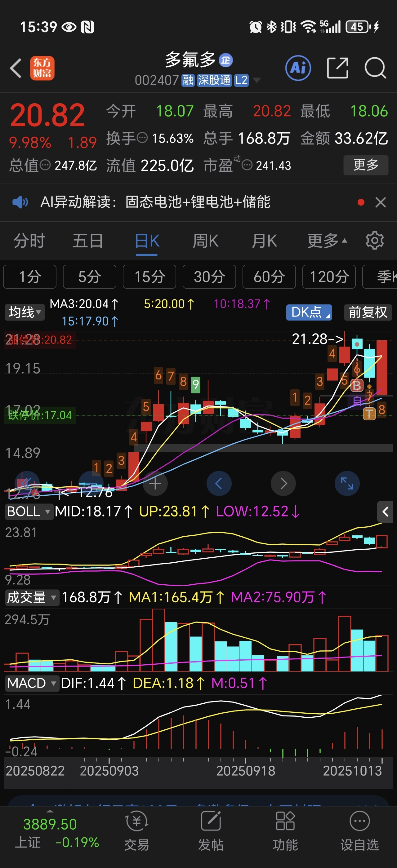Open the 成交量 indicator dropdown
The height and width of the screenshot is (868, 397).
tap(32, 597)
